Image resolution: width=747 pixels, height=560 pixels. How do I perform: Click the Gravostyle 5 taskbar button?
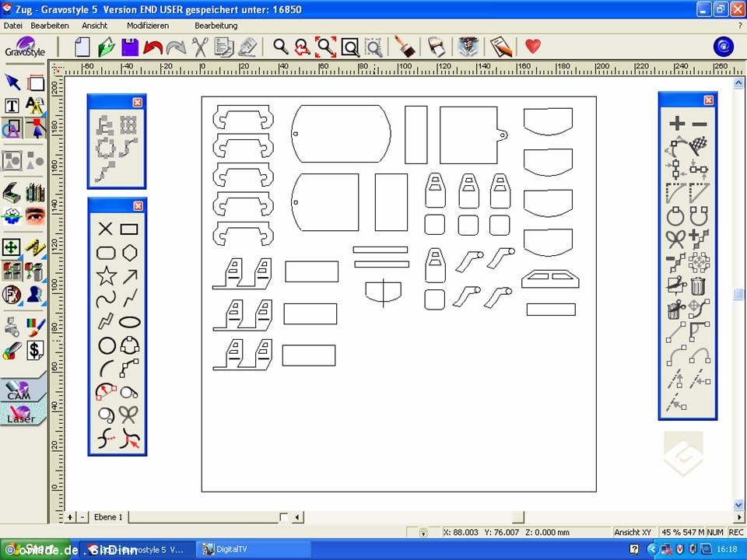pyautogui.click(x=139, y=550)
